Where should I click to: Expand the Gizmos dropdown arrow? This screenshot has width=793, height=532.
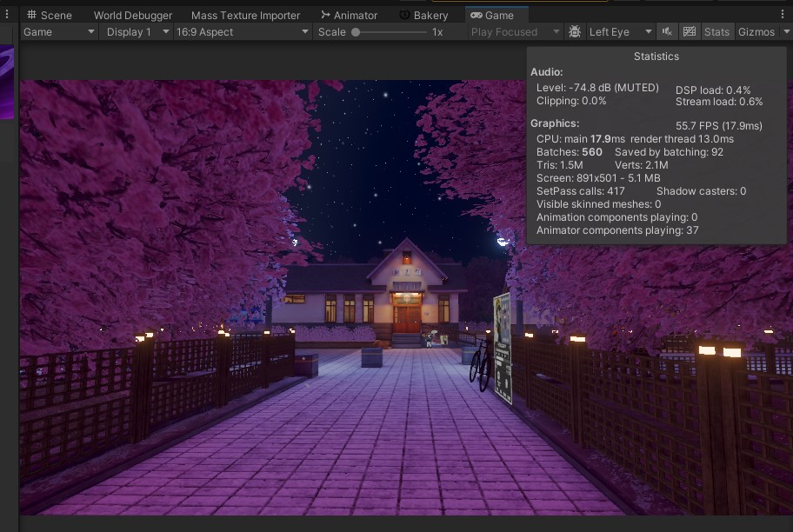(x=786, y=32)
